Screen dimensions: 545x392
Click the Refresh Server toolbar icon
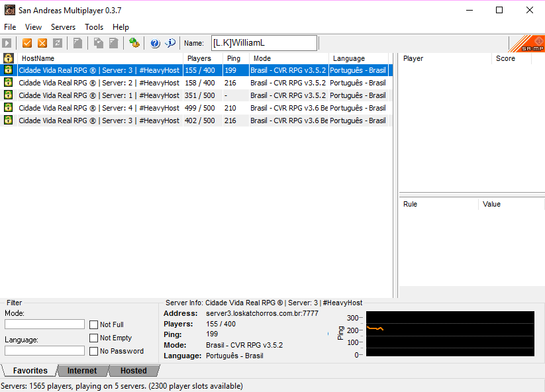[x=58, y=43]
